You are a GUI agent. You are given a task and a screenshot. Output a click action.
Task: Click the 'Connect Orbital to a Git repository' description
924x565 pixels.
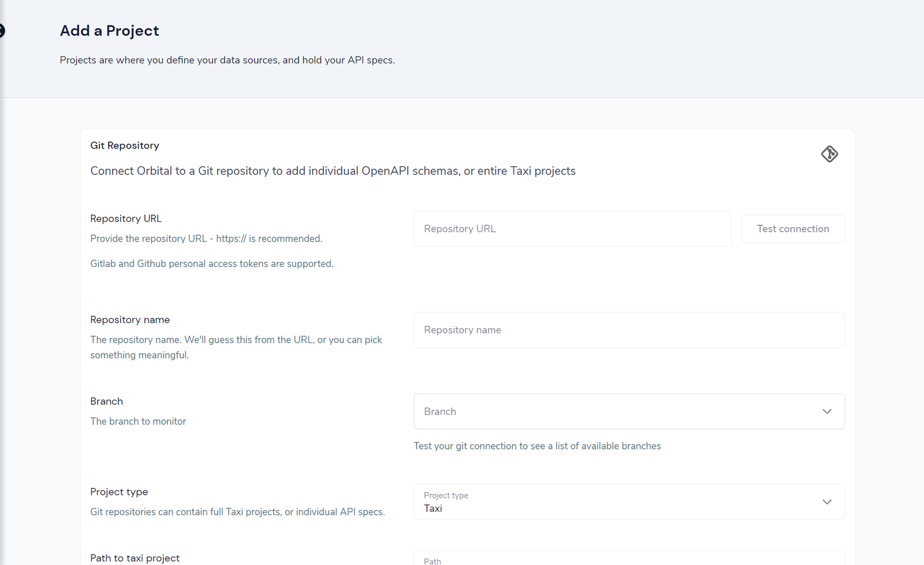point(333,171)
